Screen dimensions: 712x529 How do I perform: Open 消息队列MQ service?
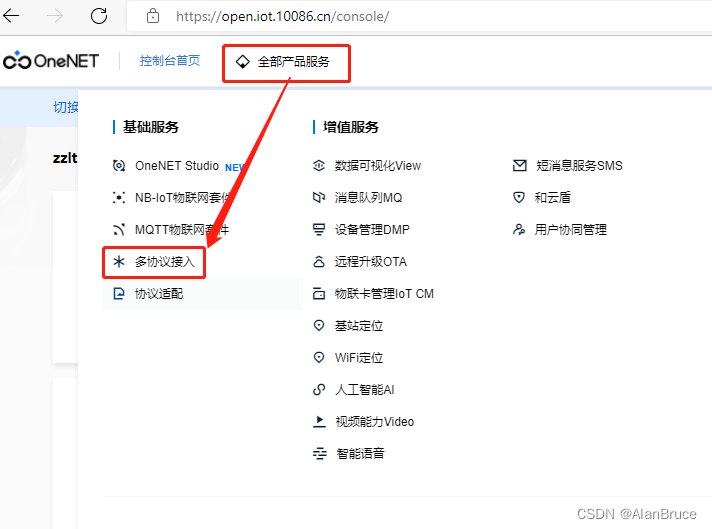click(368, 198)
